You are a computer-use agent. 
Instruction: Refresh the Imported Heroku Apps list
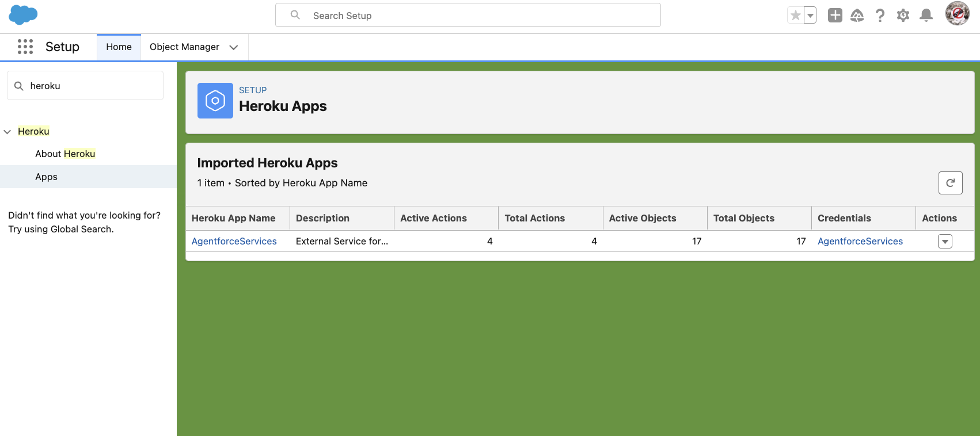tap(951, 183)
